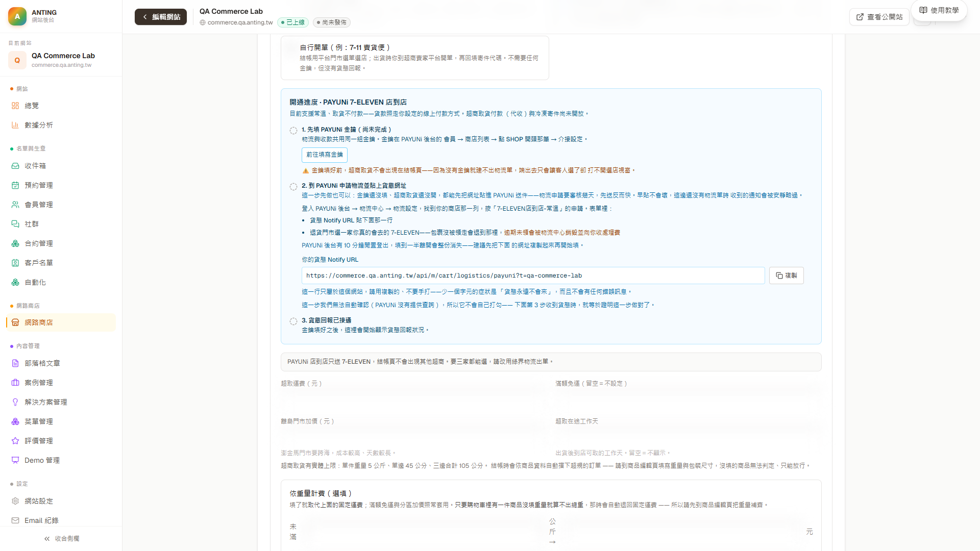Click the 客戶名單 contacts icon
This screenshot has width=980, height=551.
15,263
